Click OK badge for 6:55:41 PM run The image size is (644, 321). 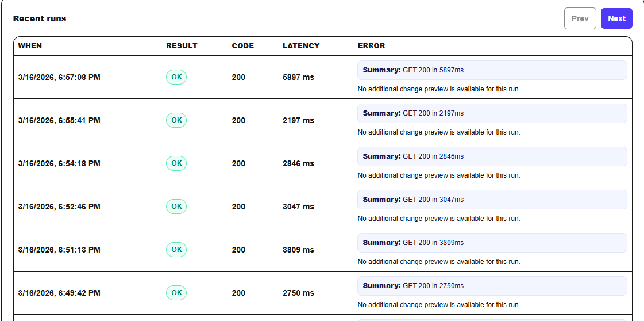(176, 120)
